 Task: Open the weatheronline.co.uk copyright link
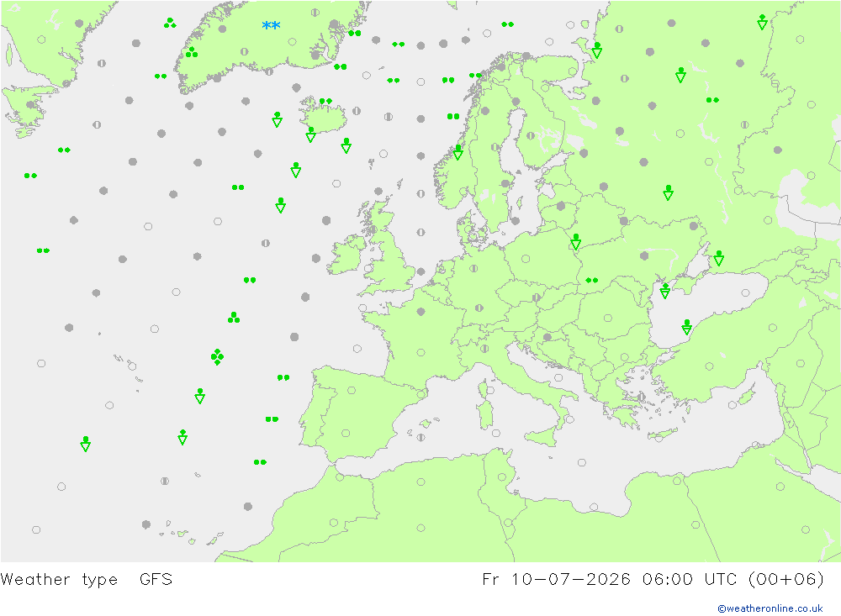point(770,608)
